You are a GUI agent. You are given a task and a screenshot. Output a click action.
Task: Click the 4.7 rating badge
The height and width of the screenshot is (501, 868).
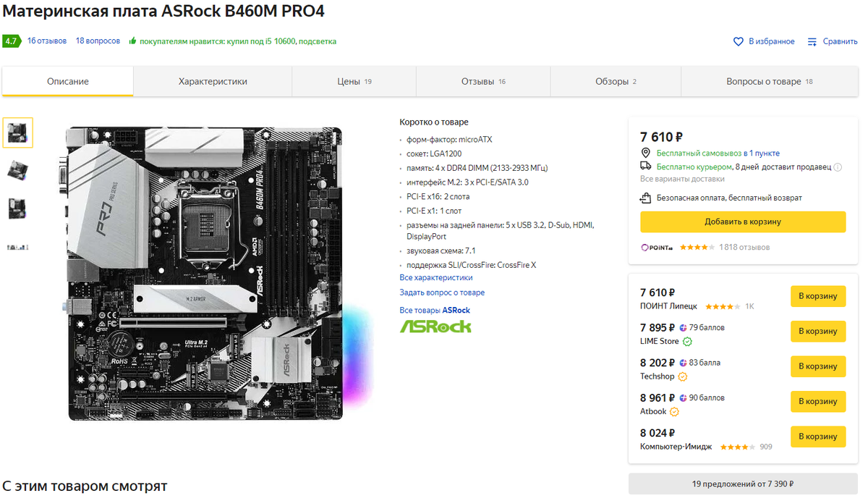(x=11, y=41)
